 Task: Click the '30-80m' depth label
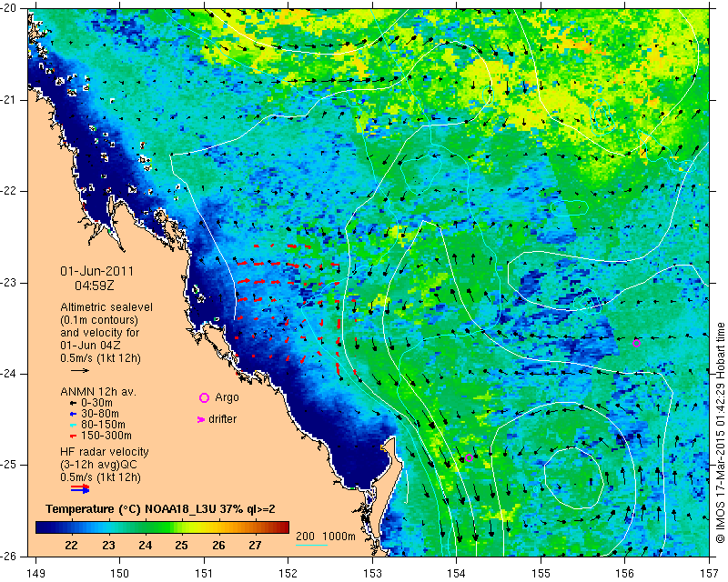[x=100, y=414]
